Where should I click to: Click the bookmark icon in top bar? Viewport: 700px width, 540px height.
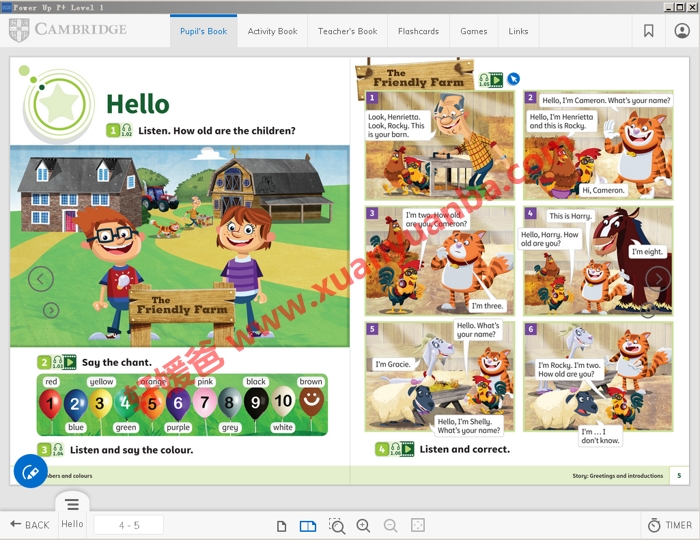649,31
